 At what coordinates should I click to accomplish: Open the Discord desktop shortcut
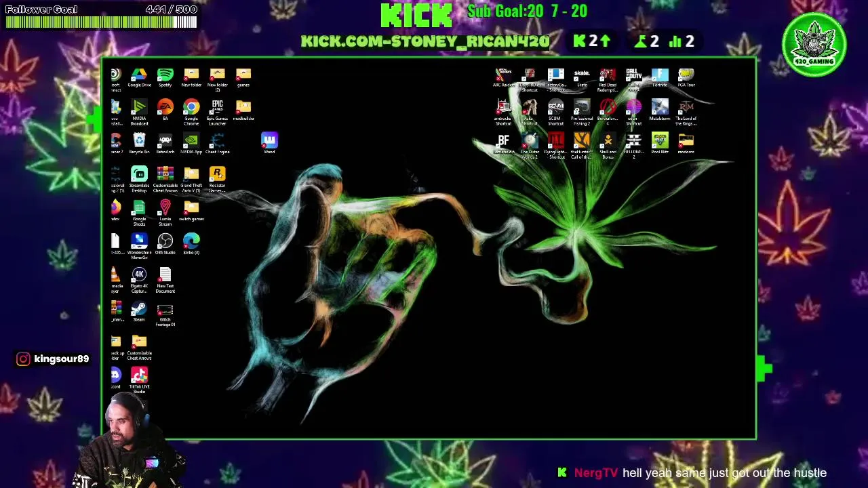point(115,378)
